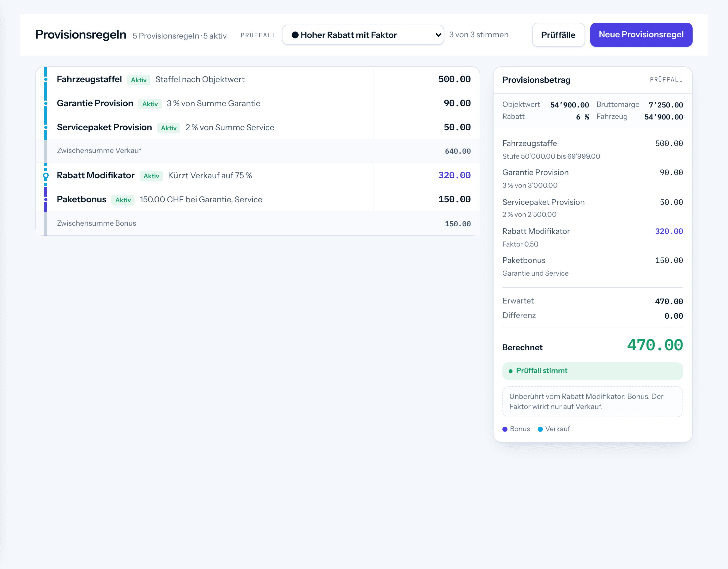Click the timeline dot beside Garantie Provision

(x=46, y=103)
